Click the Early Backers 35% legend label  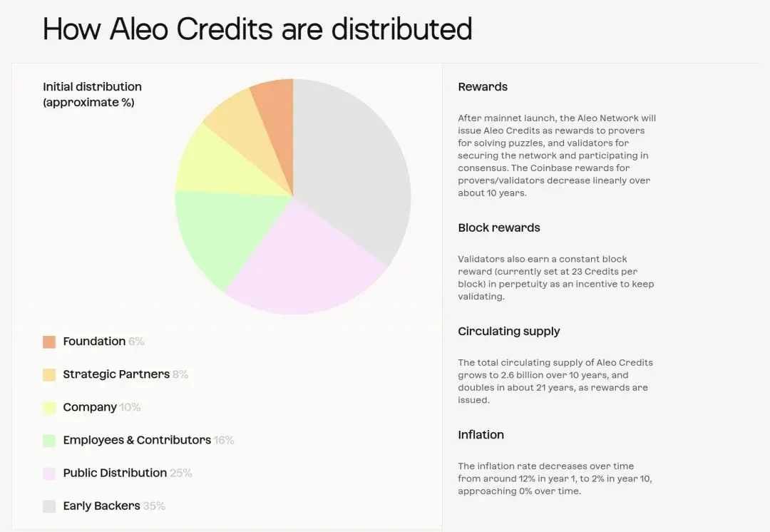[x=114, y=506]
